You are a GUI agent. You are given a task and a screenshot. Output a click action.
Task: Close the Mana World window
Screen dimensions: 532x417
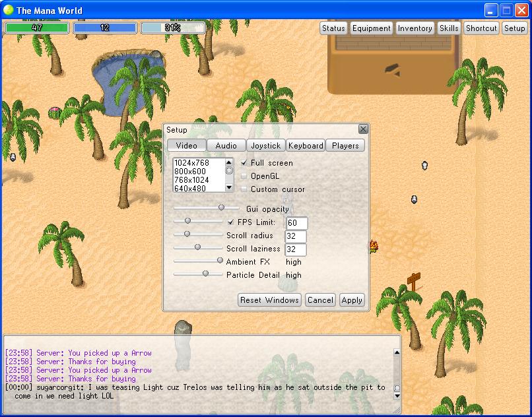[x=522, y=11]
